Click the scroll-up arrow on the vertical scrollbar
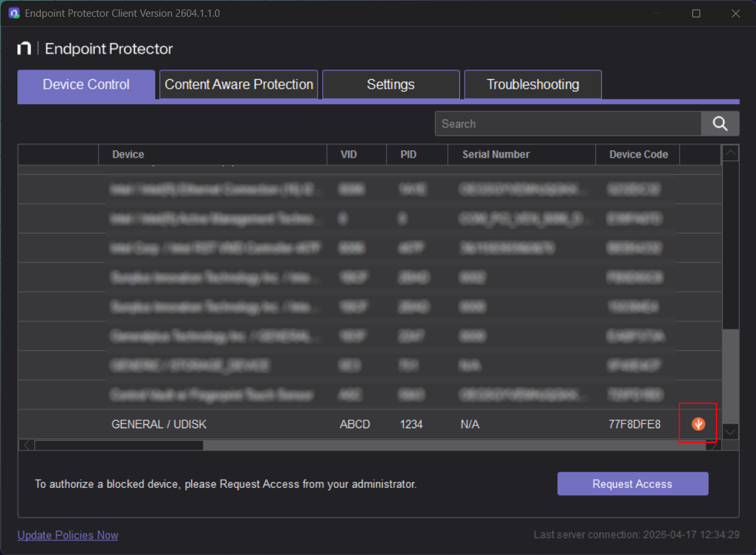Screen dimensions: 756x555 (730, 153)
